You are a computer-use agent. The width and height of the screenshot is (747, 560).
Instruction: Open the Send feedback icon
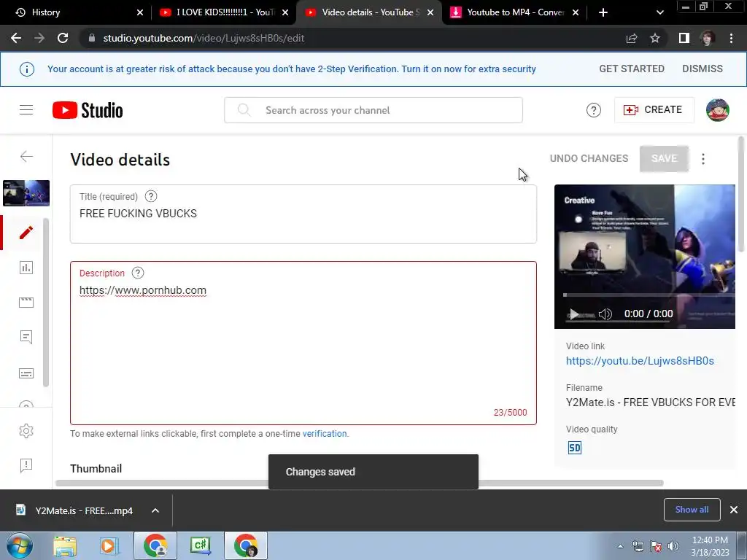point(26,465)
